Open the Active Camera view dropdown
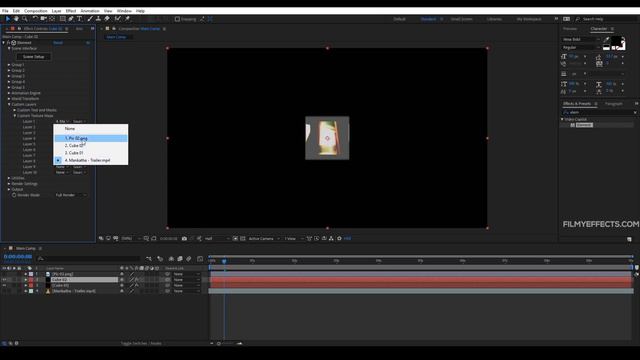The width and height of the screenshot is (640, 360). point(264,238)
